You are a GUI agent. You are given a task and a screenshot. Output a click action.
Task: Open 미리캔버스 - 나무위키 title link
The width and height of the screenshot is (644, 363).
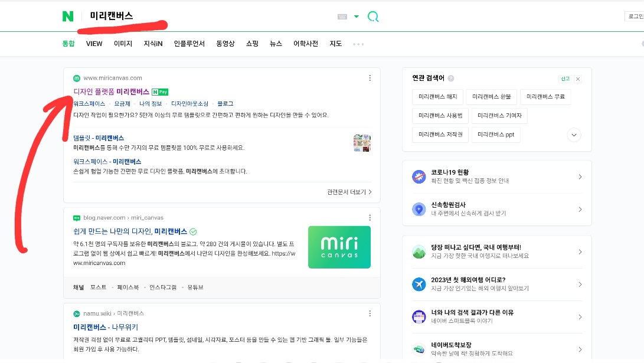point(106,327)
